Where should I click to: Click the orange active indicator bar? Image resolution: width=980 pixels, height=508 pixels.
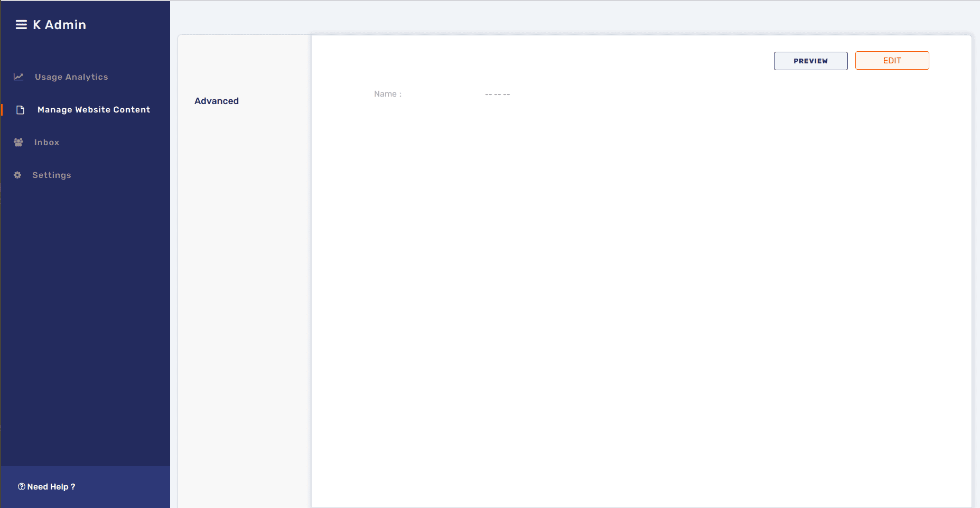pos(2,109)
